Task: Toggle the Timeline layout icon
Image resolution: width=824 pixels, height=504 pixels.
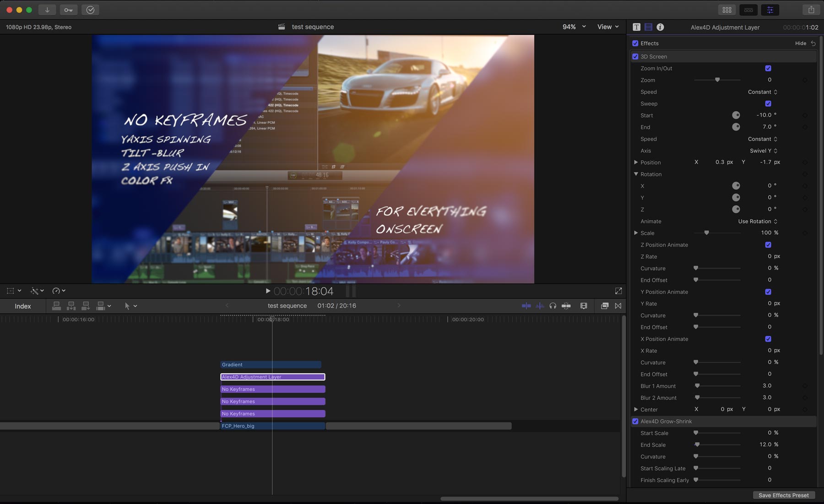Action: (748, 10)
